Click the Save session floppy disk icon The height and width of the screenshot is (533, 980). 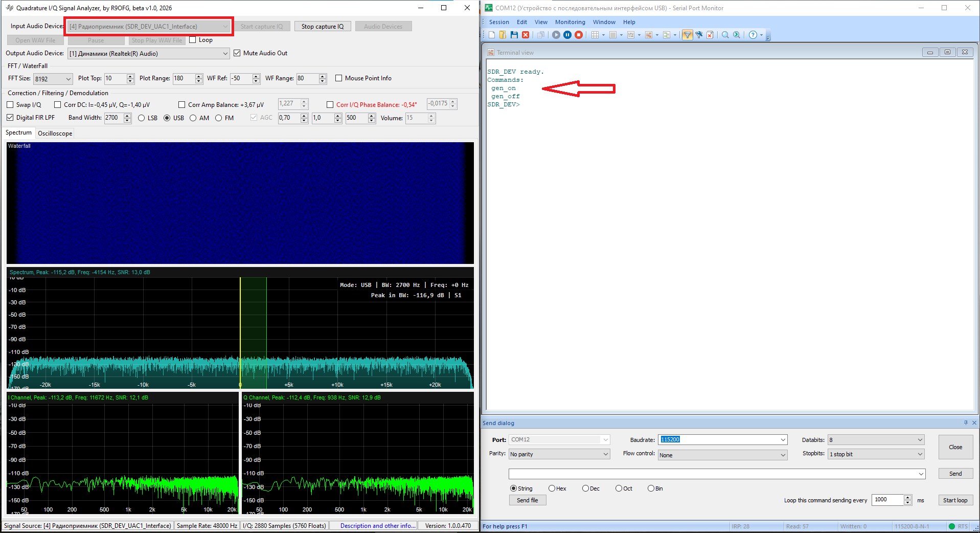pyautogui.click(x=514, y=35)
